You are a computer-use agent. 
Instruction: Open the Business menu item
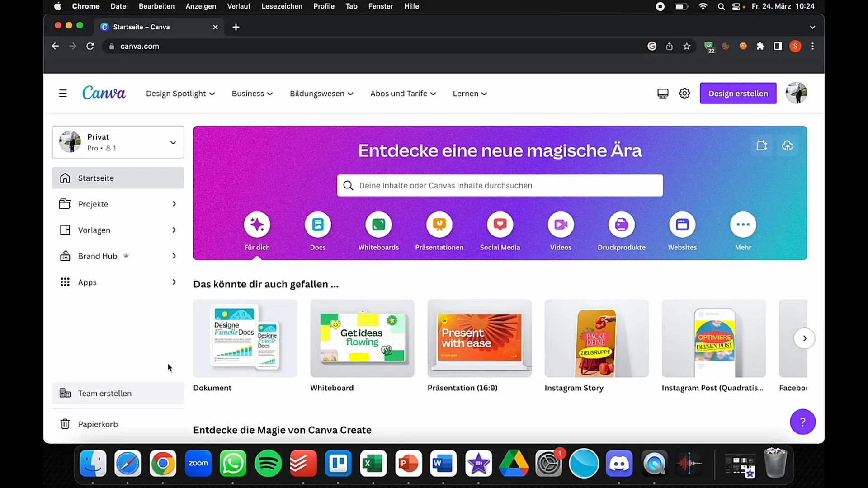click(x=251, y=94)
